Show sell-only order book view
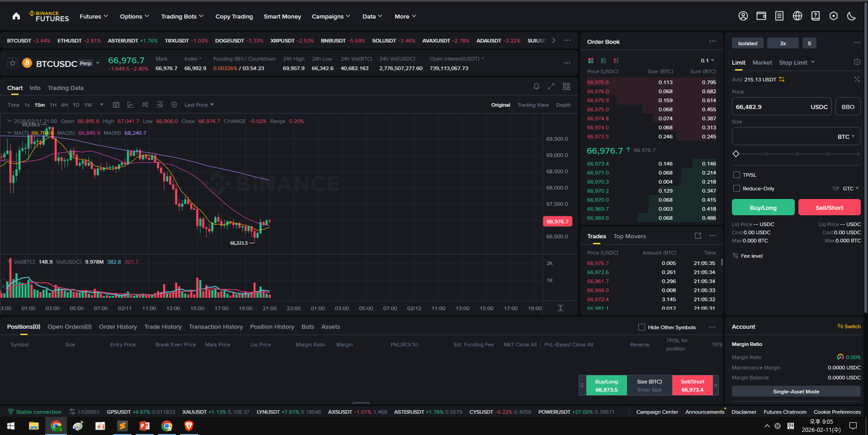This screenshot has width=868, height=435. [616, 61]
